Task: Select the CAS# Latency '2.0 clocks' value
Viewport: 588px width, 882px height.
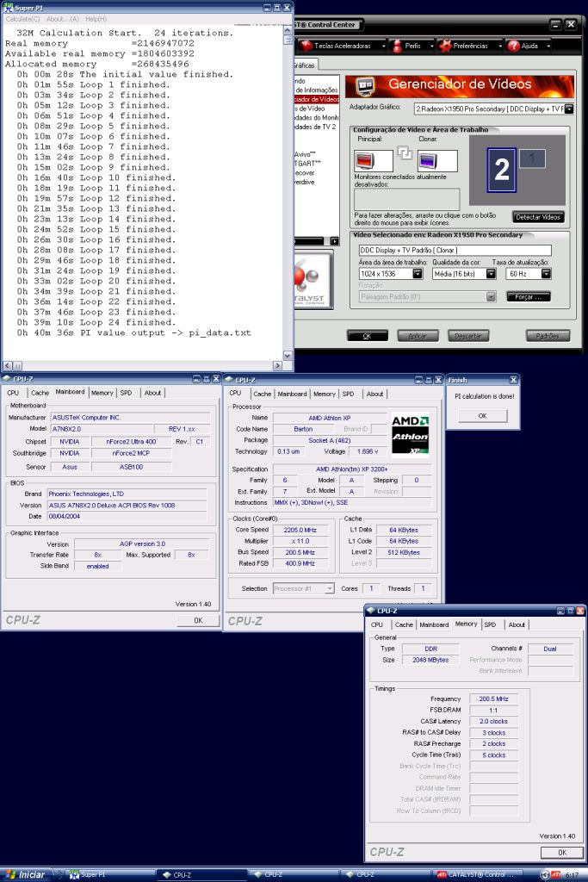Action: (x=493, y=721)
